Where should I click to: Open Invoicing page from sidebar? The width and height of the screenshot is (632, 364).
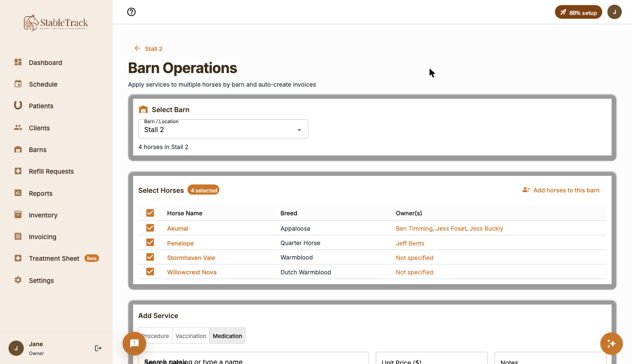[43, 237]
